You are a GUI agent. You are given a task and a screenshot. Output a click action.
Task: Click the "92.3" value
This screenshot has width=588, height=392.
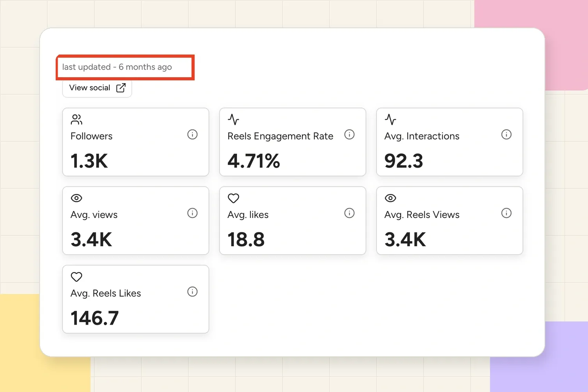pos(404,161)
